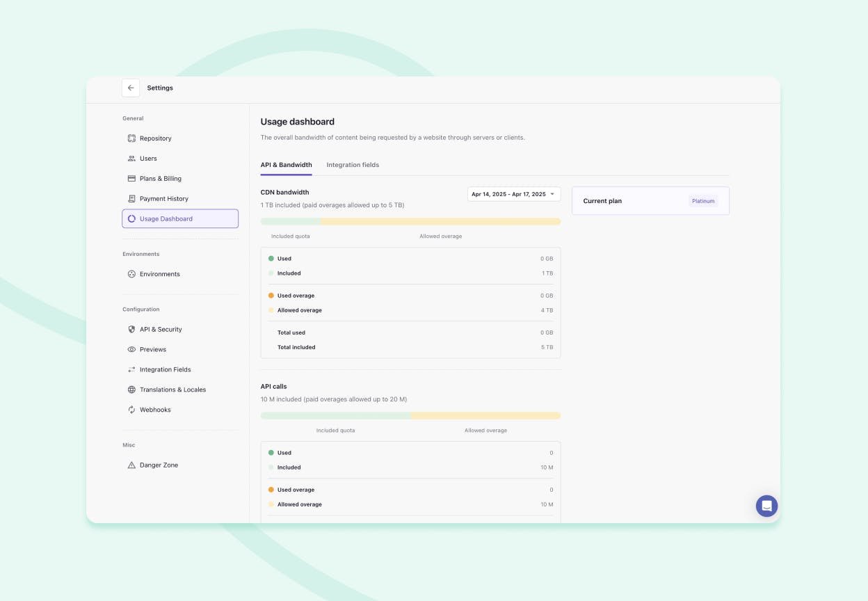Open Environments using its globe icon

tap(131, 273)
